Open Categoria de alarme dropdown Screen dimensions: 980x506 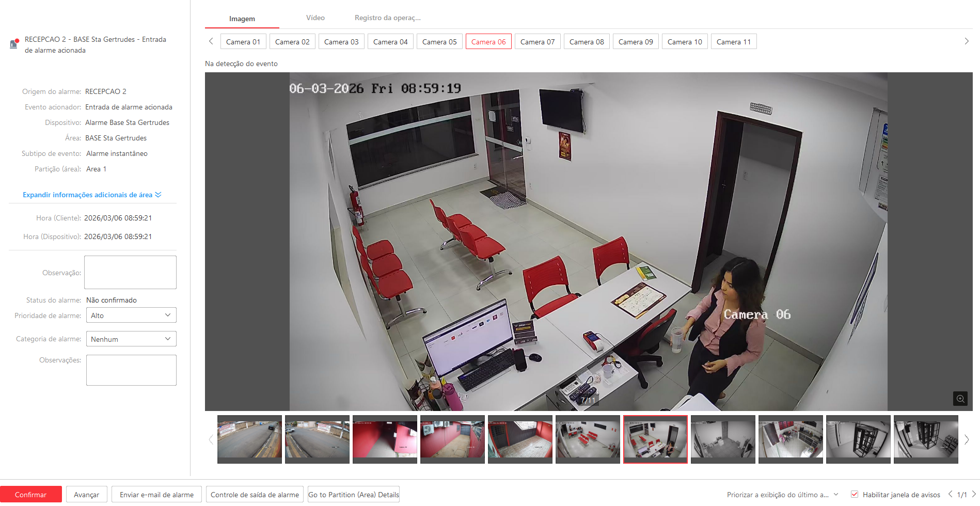(131, 339)
